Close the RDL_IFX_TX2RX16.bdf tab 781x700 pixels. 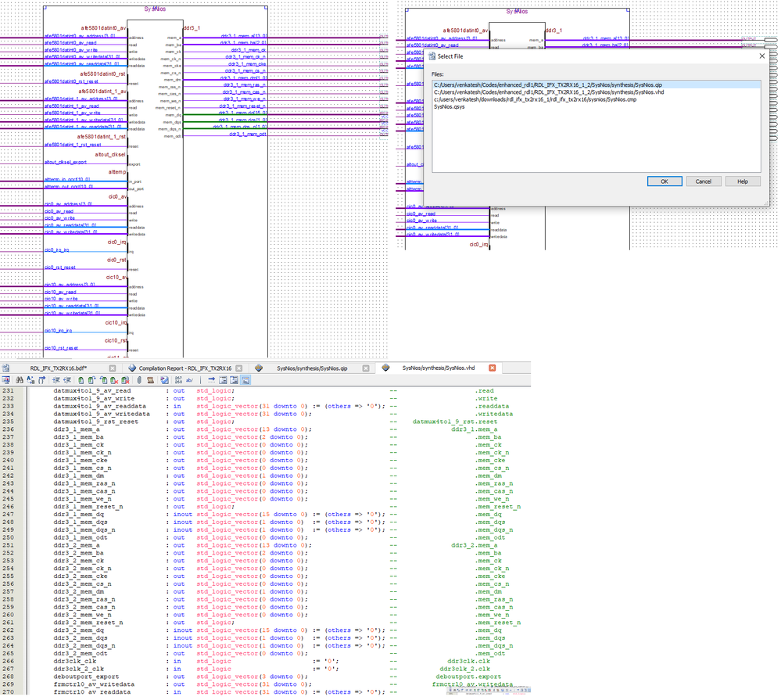click(x=112, y=368)
